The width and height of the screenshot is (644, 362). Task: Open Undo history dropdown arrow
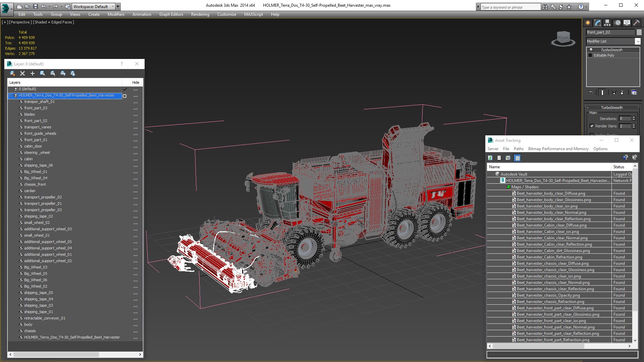[x=49, y=6]
